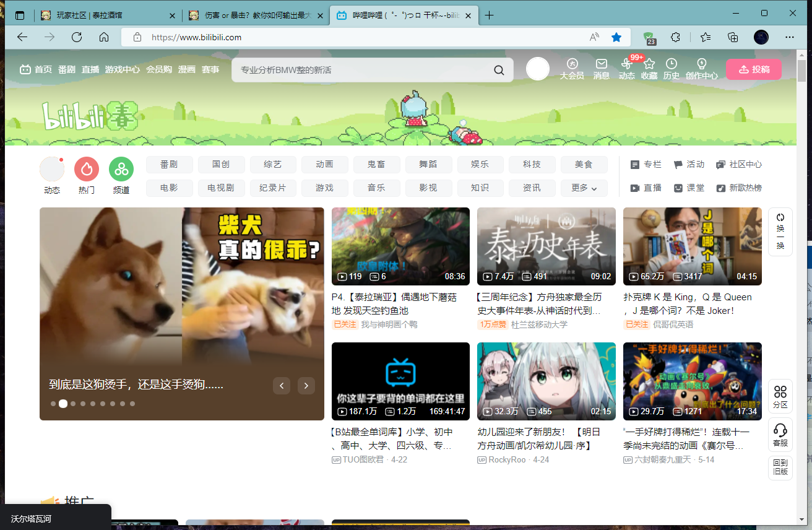
Task: Go back a carousel slide with left arrow
Action: [x=282, y=385]
